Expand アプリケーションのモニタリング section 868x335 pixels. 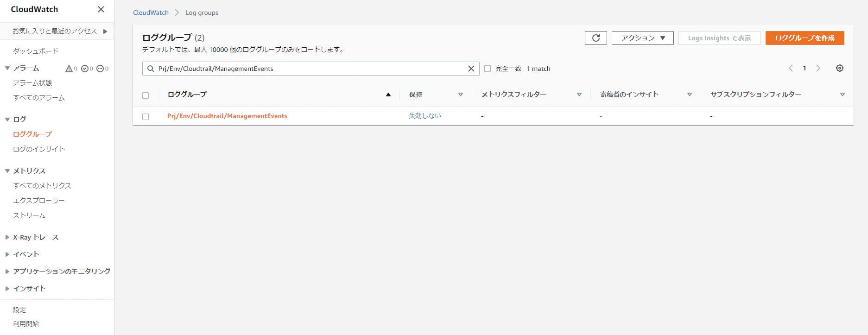point(7,272)
